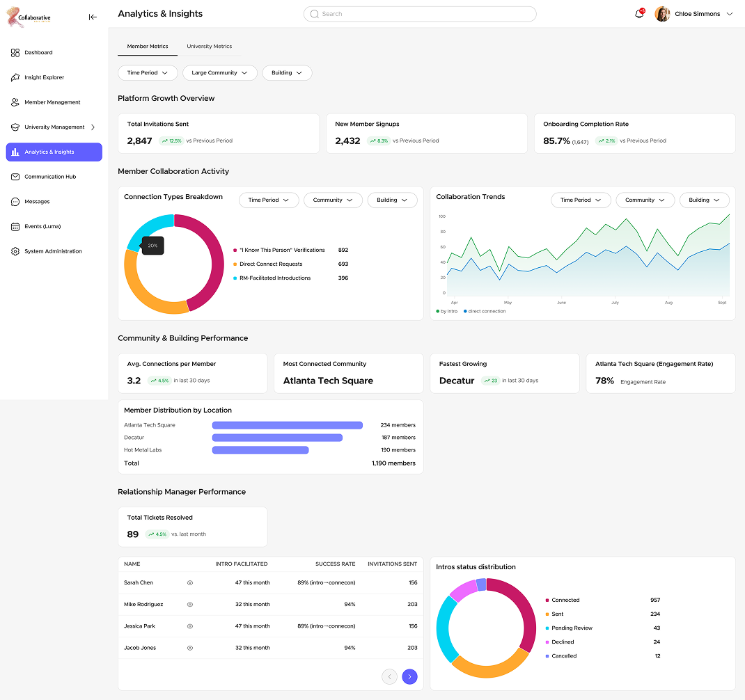The height and width of the screenshot is (700, 745).
Task: Click the 2.1% onboarding trend badge
Action: 606,141
